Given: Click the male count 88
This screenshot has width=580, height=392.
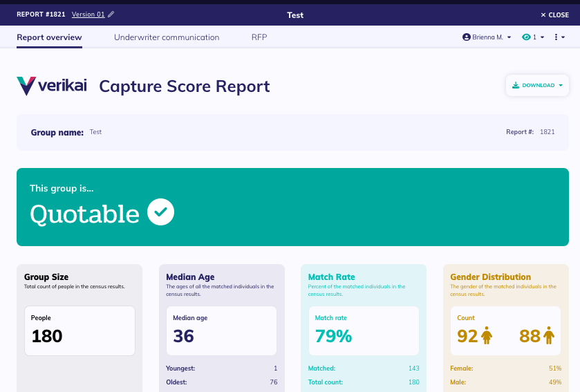Looking at the screenshot, I should (x=530, y=336).
